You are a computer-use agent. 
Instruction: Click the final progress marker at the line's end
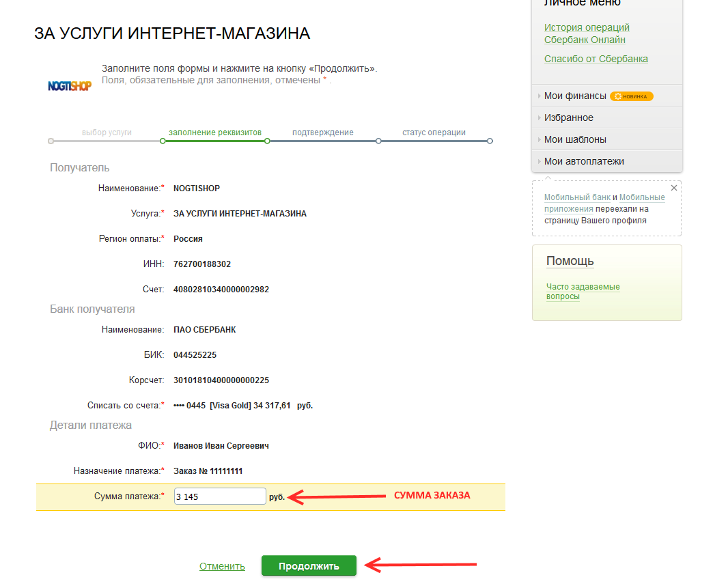click(x=490, y=141)
